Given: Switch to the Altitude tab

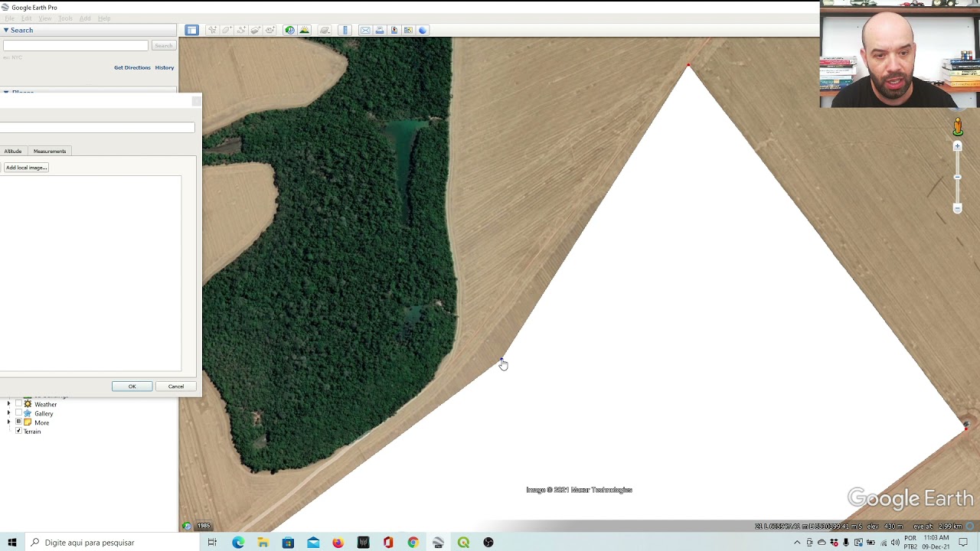Looking at the screenshot, I should (x=13, y=151).
